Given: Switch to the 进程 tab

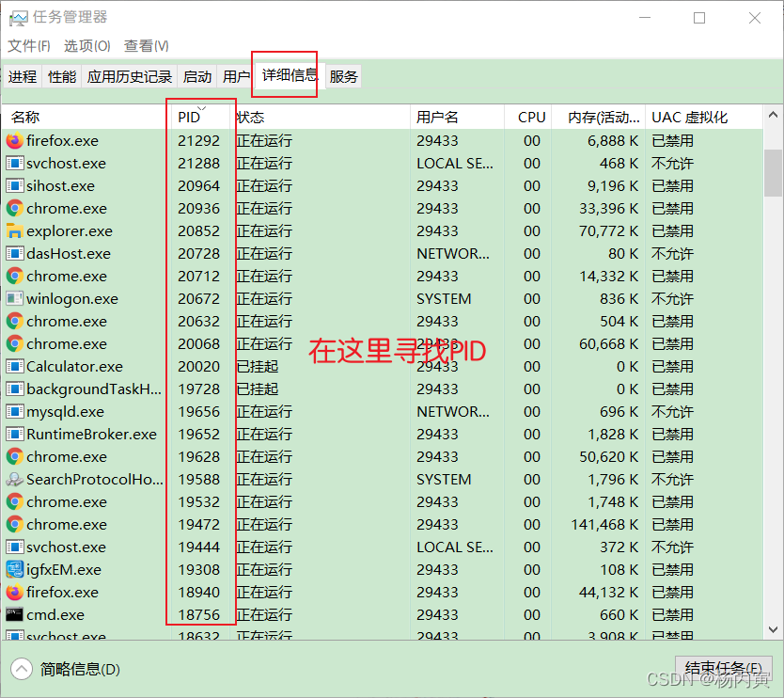Looking at the screenshot, I should point(23,76).
